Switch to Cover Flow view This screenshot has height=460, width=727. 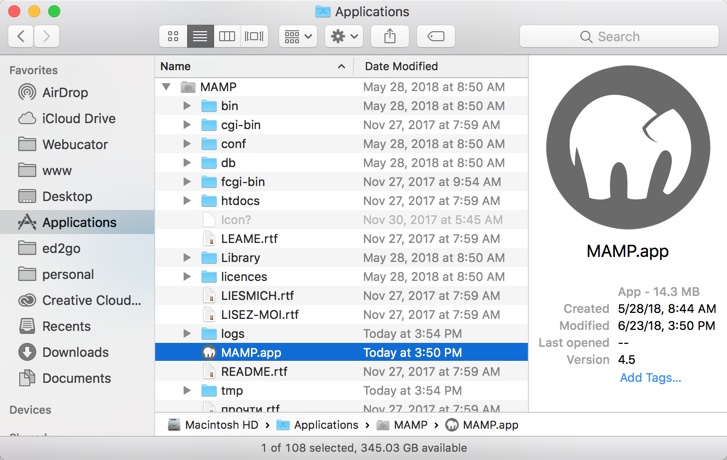tap(254, 36)
